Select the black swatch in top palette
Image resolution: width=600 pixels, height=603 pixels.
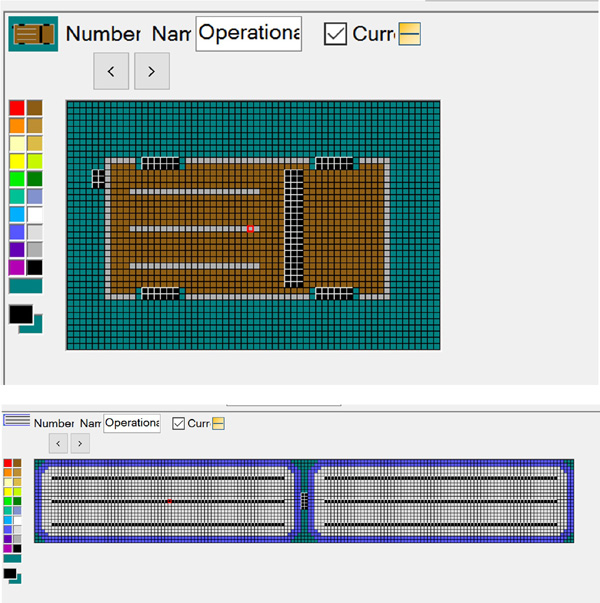[x=35, y=267]
